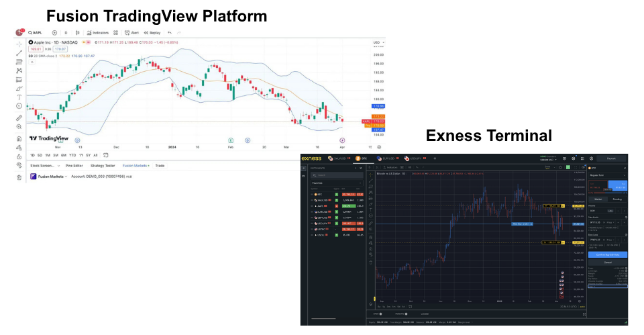Select the 1M range in TradingView
The width and height of the screenshot is (644, 335).
[48, 155]
